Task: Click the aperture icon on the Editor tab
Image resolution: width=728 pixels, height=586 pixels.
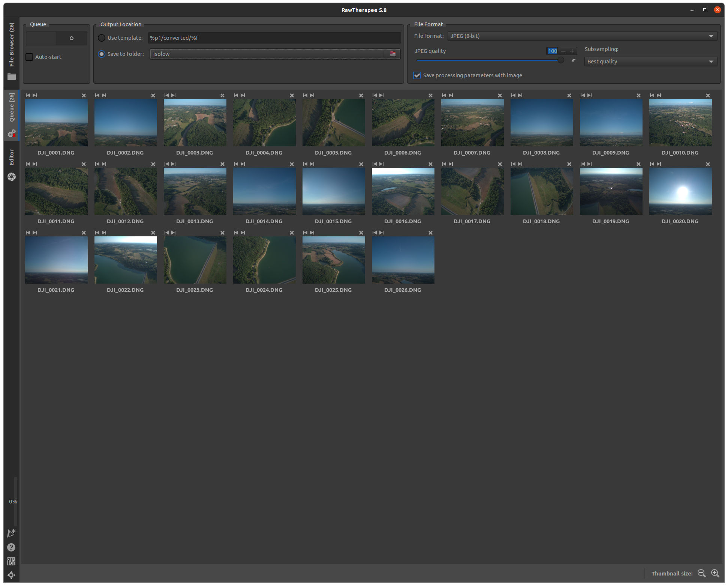Action: 12,177
